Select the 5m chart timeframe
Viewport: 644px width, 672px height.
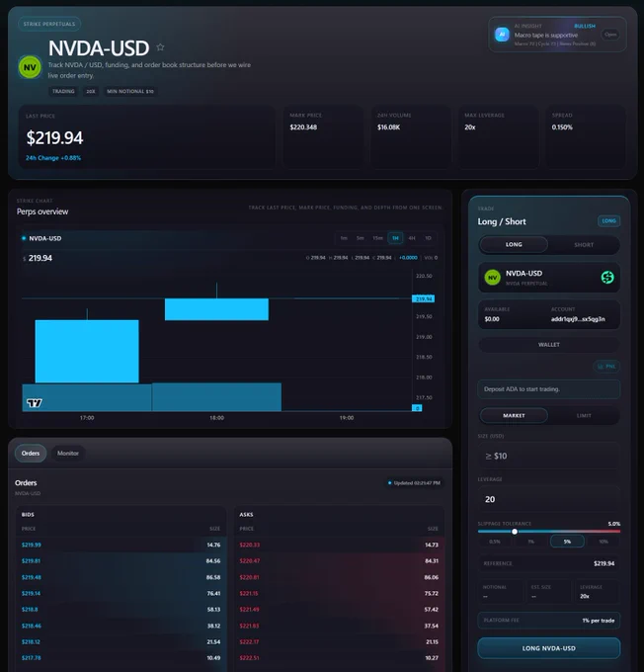pos(360,238)
